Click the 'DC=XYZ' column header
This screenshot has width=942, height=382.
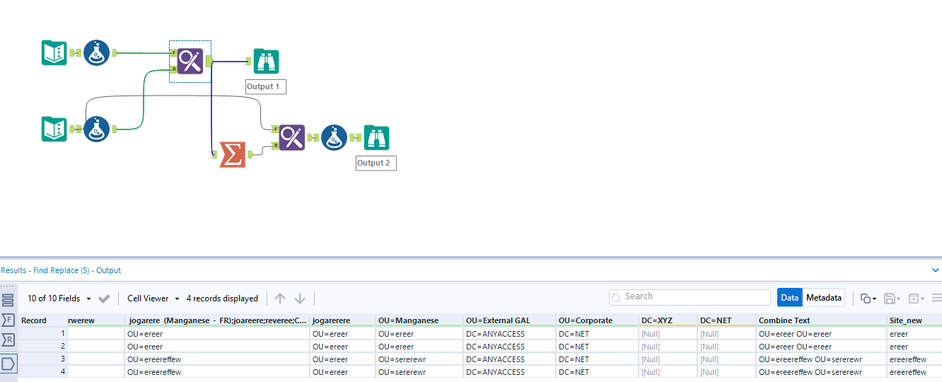(668, 321)
